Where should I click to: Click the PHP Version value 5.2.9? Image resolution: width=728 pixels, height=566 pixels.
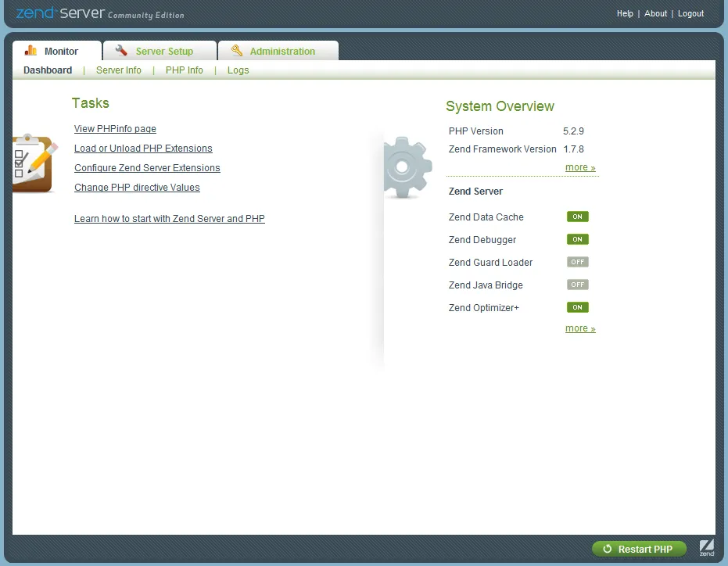click(x=573, y=131)
